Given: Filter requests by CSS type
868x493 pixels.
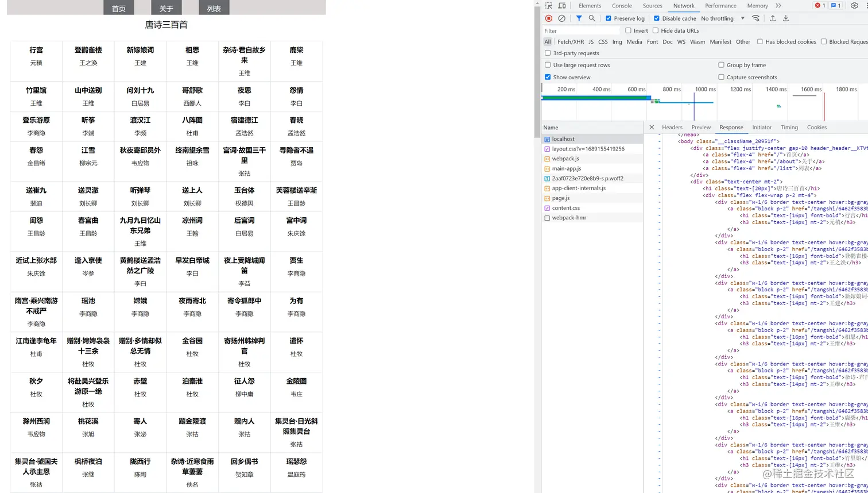Looking at the screenshot, I should coord(603,41).
